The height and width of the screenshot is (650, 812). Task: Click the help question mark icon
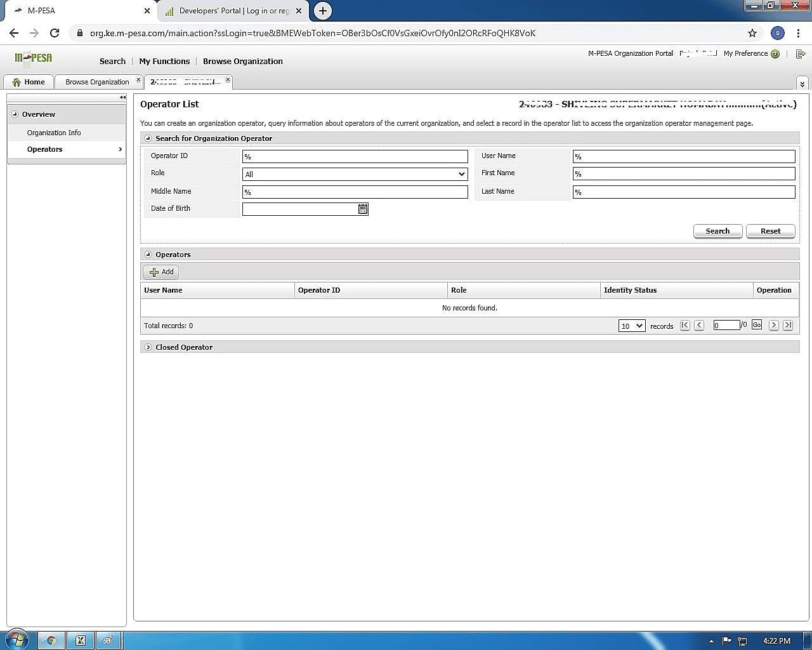[x=775, y=54]
